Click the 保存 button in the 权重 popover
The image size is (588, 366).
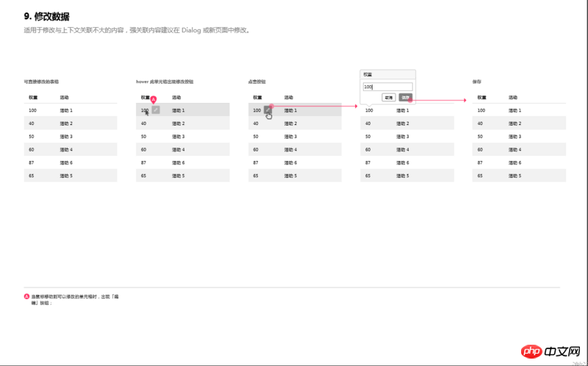tap(406, 98)
